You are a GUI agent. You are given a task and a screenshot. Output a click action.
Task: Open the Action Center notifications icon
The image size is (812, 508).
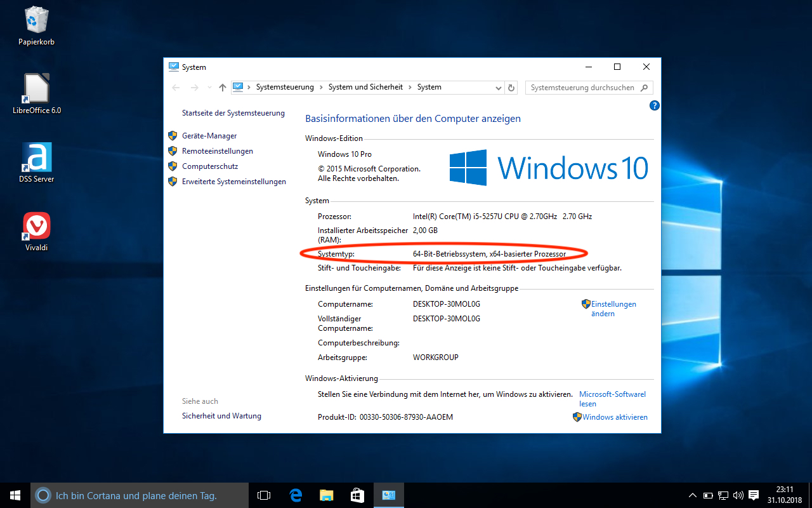(x=754, y=495)
